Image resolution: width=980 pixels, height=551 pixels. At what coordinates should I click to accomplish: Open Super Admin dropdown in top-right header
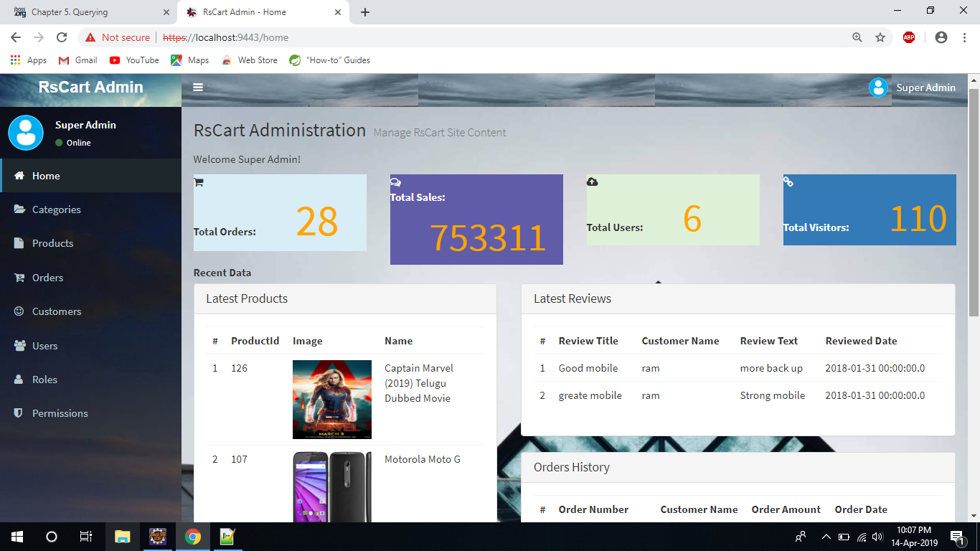click(x=912, y=88)
